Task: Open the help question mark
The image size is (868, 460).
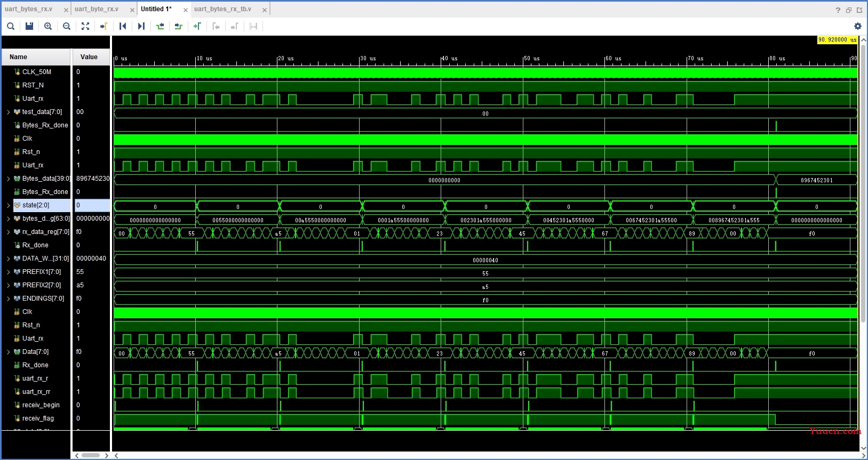Action: coord(838,10)
